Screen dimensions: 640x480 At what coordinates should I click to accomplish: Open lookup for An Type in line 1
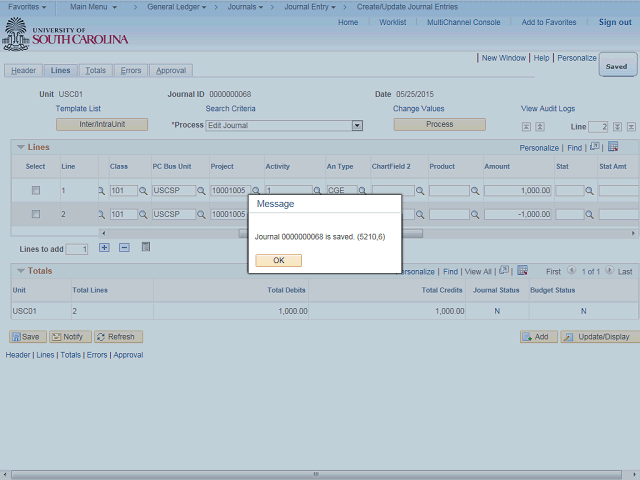[362, 191]
